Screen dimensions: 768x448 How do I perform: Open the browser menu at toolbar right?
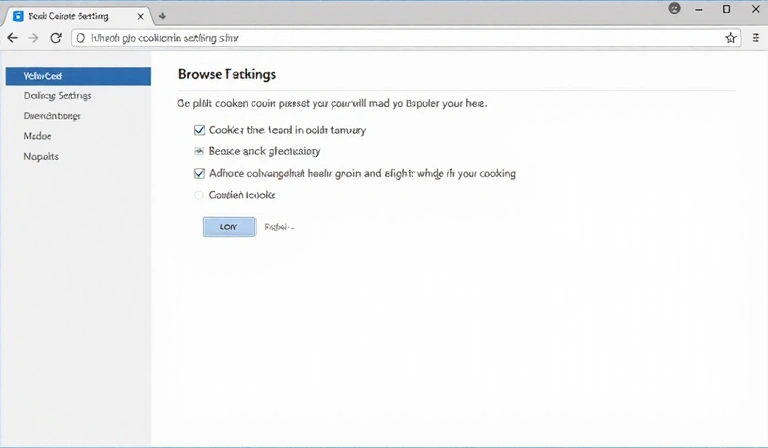click(755, 38)
